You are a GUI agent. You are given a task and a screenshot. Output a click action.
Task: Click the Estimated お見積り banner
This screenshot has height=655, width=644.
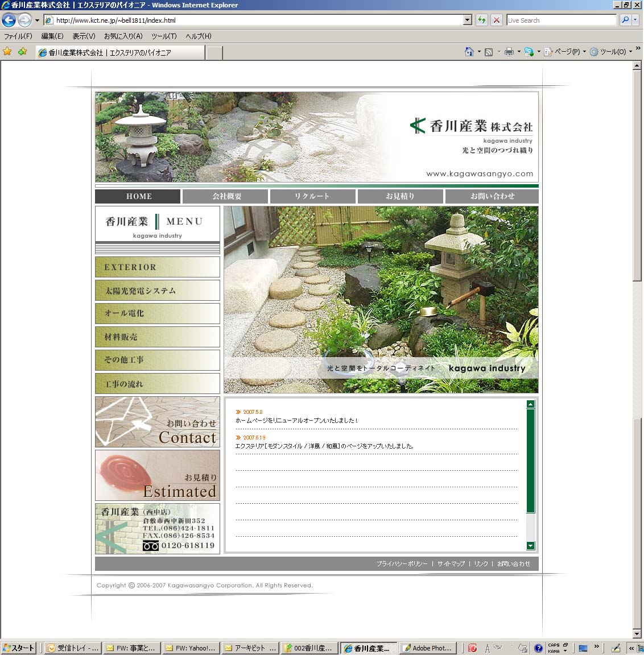pos(157,475)
